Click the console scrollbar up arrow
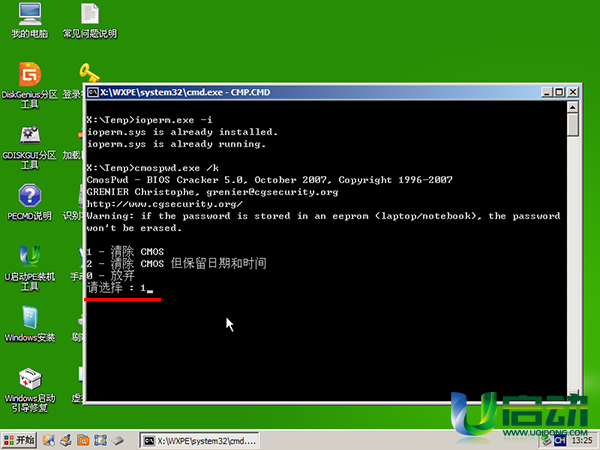Image resolution: width=600 pixels, height=450 pixels. [572, 108]
